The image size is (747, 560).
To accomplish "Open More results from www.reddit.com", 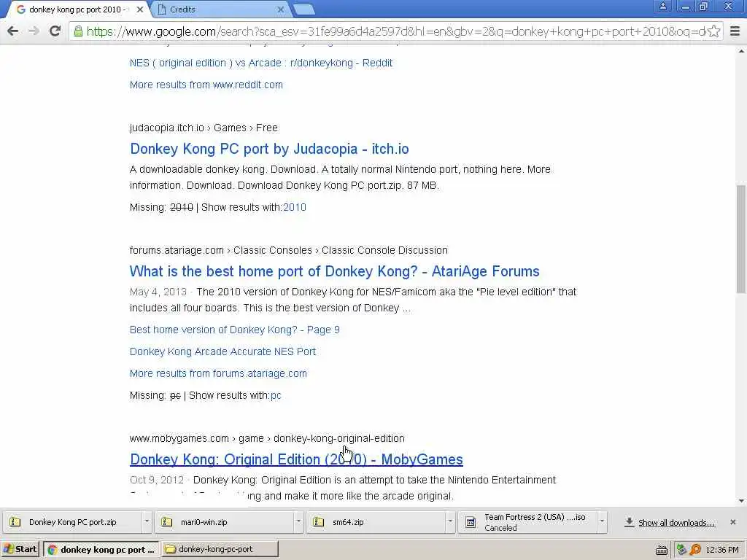I will 206,85.
